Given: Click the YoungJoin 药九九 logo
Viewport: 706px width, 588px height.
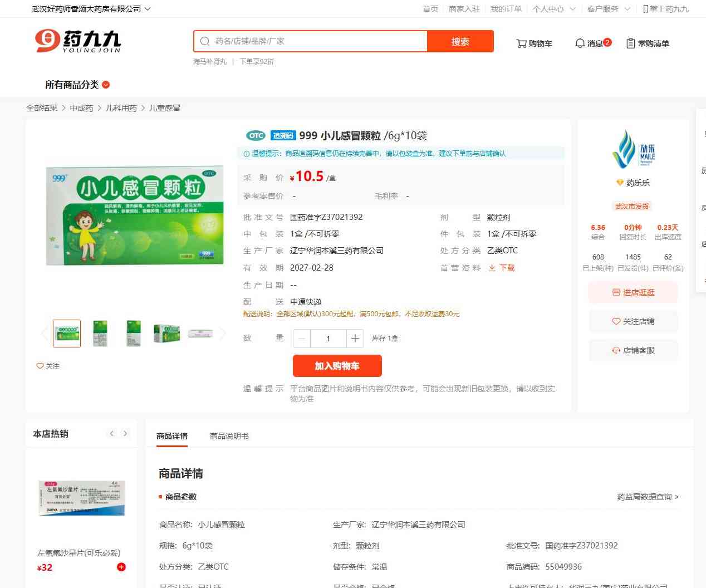Looking at the screenshot, I should pos(78,41).
